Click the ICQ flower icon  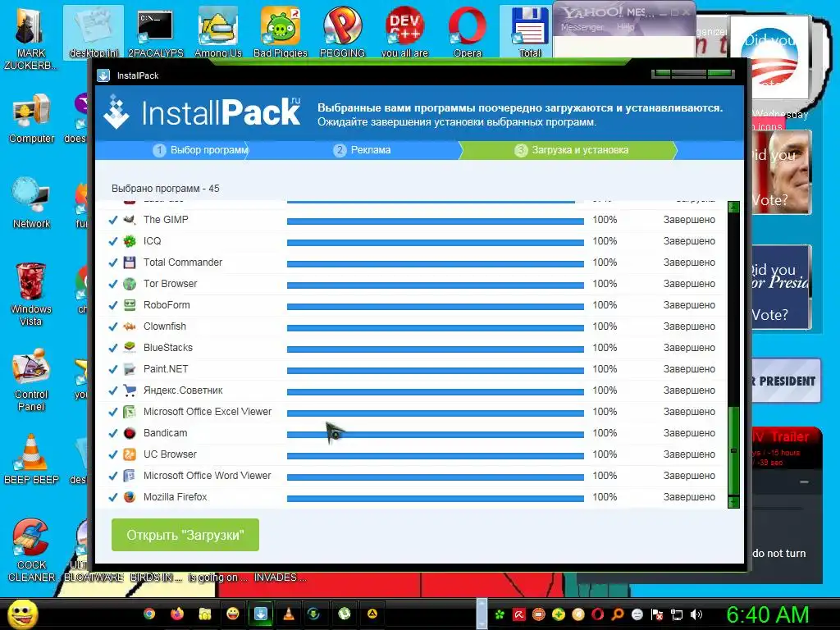click(x=129, y=241)
